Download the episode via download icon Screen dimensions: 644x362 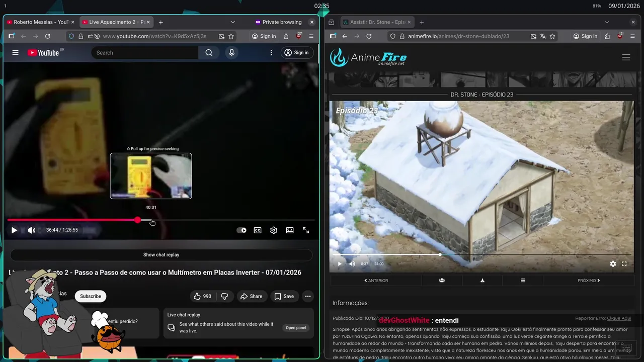pyautogui.click(x=482, y=281)
